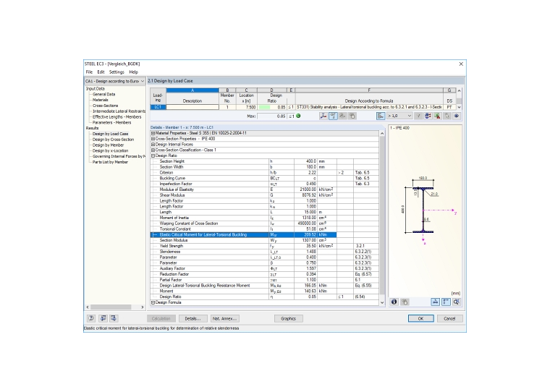Click the funnel filter icon right of > 1,0 dropdown
Image resolution: width=550 pixels, height=392 pixels.
pos(418,116)
